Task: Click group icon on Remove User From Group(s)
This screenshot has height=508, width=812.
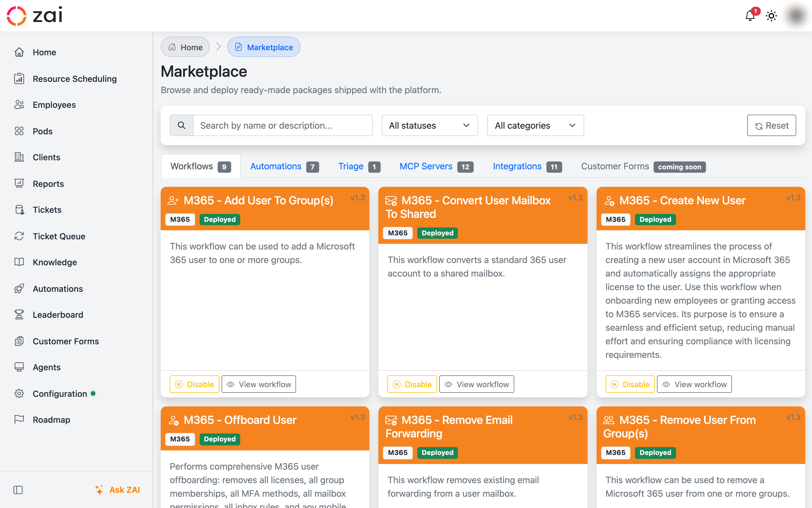Action: pos(609,420)
